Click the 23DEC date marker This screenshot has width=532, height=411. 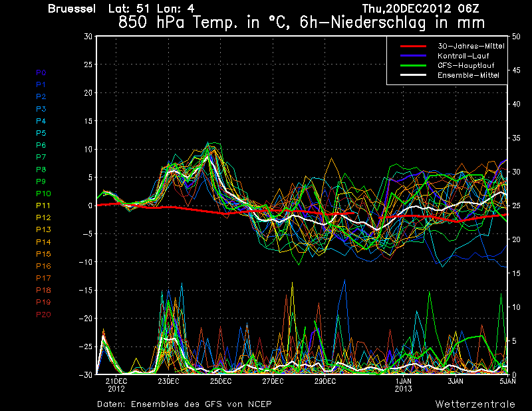point(168,381)
